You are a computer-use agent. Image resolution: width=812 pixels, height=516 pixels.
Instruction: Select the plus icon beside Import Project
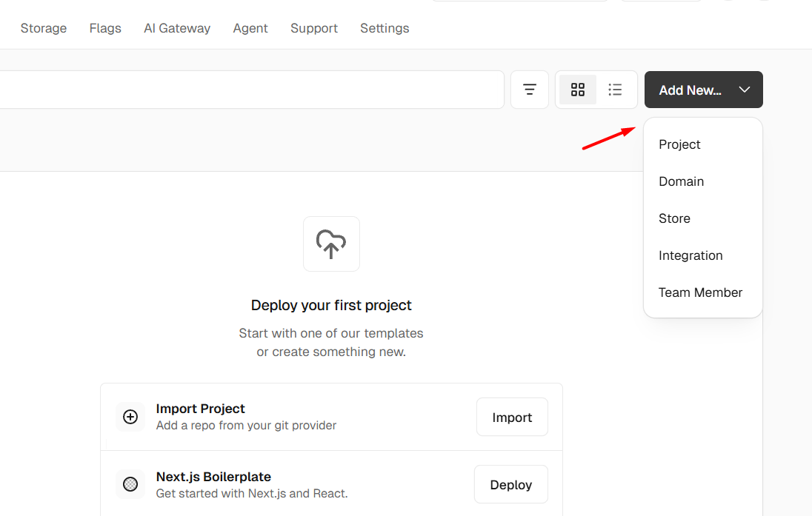130,417
